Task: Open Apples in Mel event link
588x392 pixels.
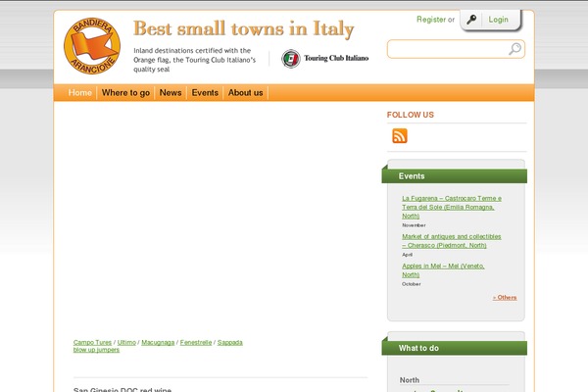Action: coord(443,270)
